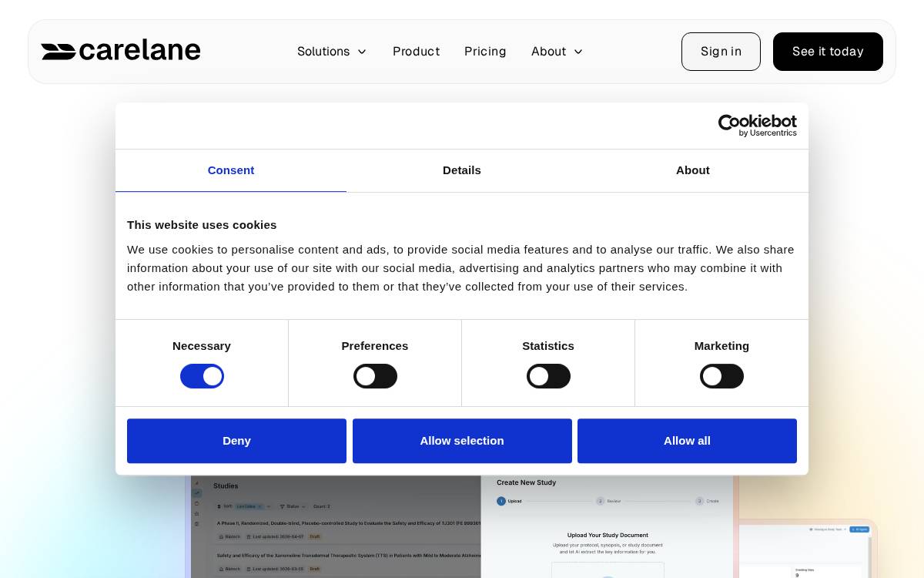Viewport: 924px width, 578px height.
Task: Expand the About dropdown in the top navbar
Action: point(557,52)
